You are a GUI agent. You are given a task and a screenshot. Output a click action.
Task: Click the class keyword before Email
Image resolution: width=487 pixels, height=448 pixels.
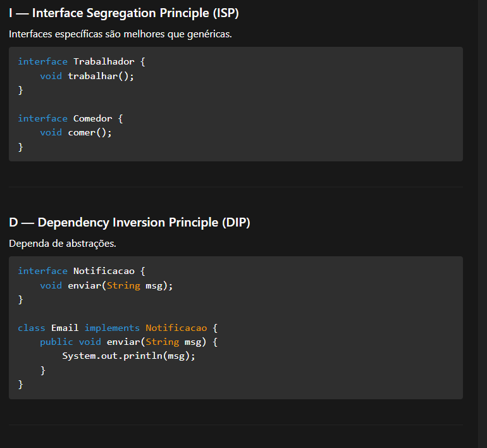32,328
